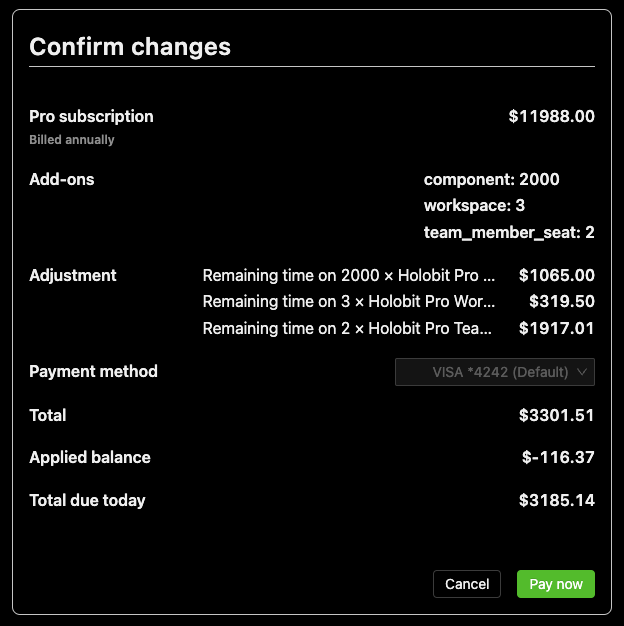
Task: Click the $3185.14 total due today amount
Action: pyautogui.click(x=557, y=500)
